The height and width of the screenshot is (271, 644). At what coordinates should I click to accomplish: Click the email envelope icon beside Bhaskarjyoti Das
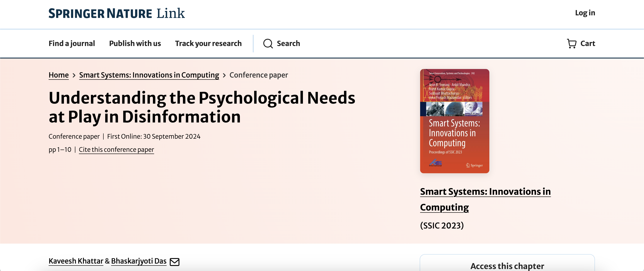coord(175,262)
